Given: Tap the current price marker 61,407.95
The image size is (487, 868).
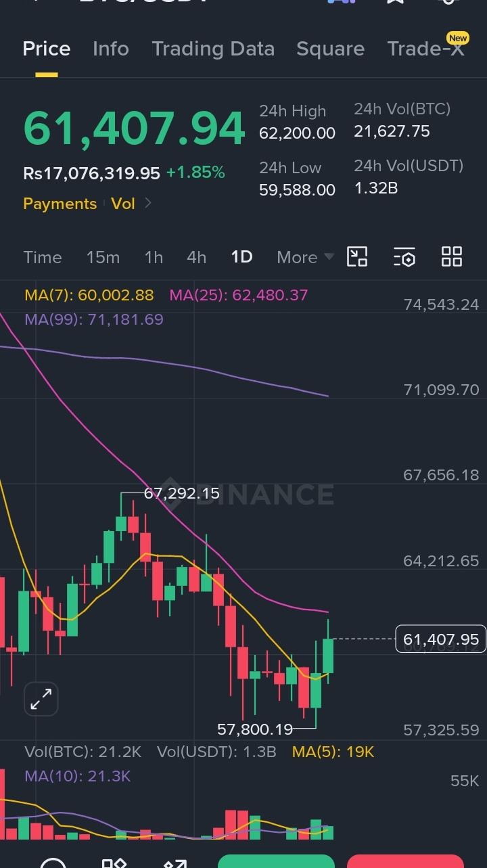Looking at the screenshot, I should coord(441,639).
